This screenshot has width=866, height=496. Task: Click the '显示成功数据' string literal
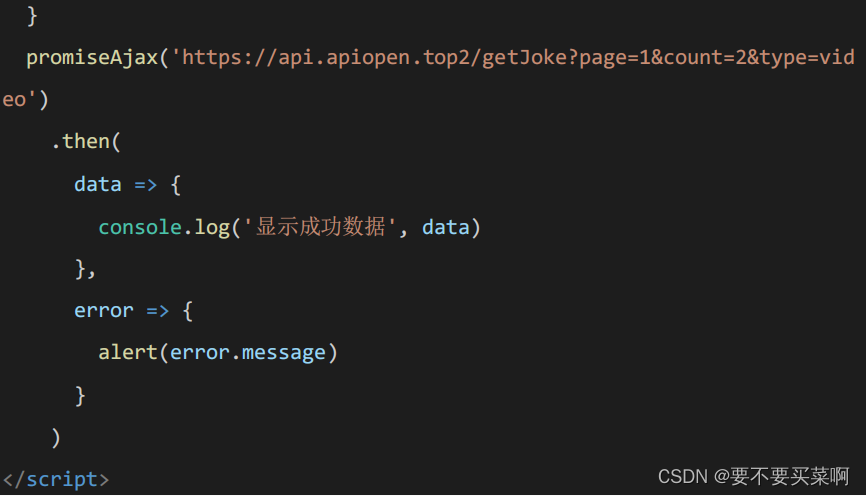[320, 227]
